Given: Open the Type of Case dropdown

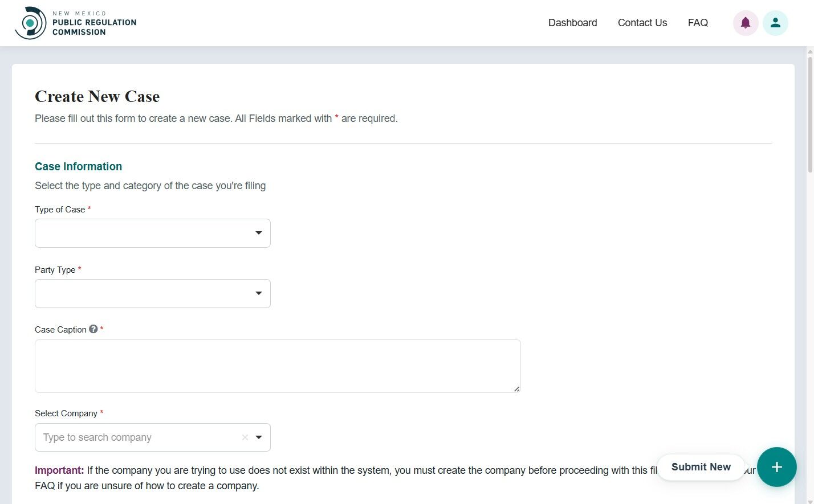Looking at the screenshot, I should tap(152, 233).
